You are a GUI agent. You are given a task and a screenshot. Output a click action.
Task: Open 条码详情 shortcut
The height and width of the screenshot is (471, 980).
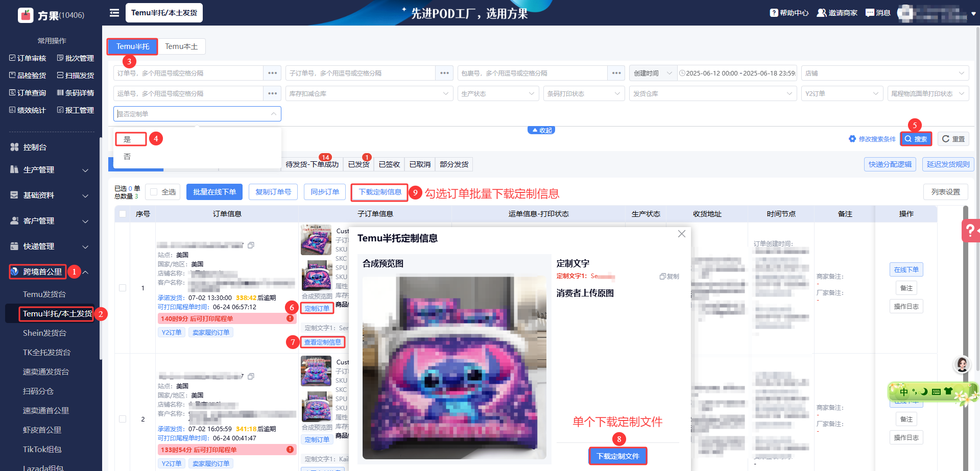click(76, 93)
